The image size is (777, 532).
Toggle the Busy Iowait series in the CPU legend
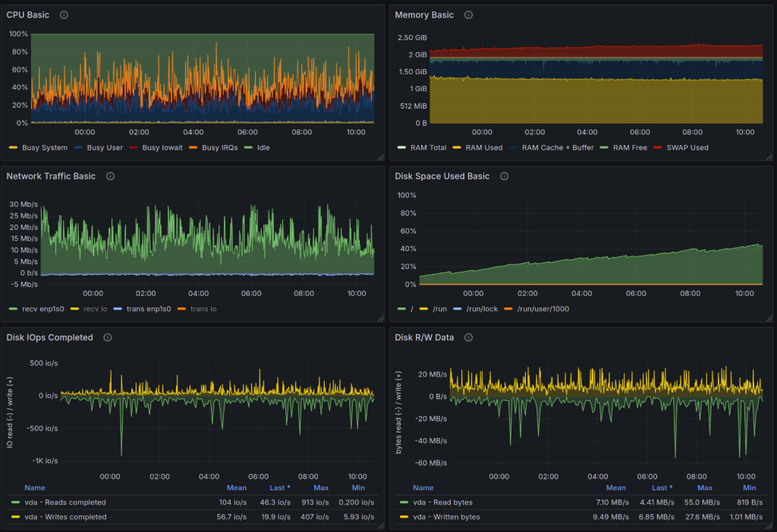point(162,148)
